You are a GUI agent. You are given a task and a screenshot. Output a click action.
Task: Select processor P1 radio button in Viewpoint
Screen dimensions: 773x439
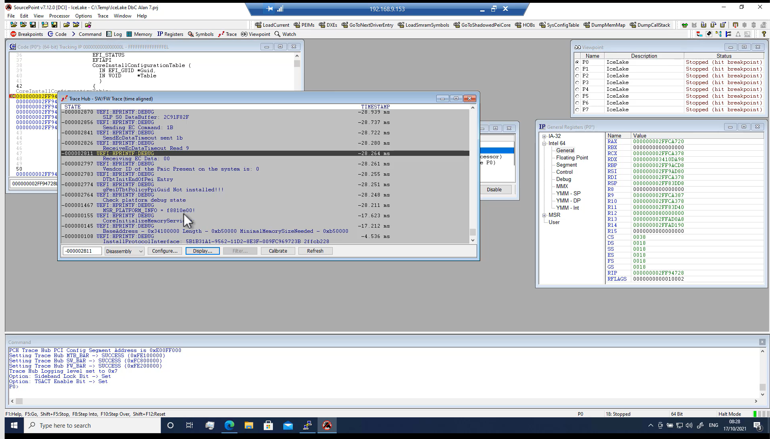(x=577, y=69)
